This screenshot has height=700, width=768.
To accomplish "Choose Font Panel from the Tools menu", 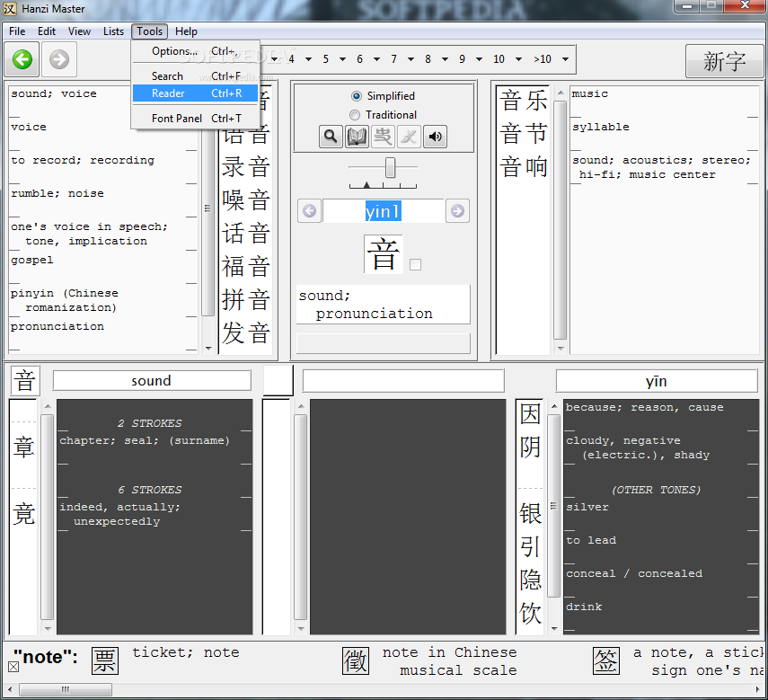I will [x=196, y=118].
